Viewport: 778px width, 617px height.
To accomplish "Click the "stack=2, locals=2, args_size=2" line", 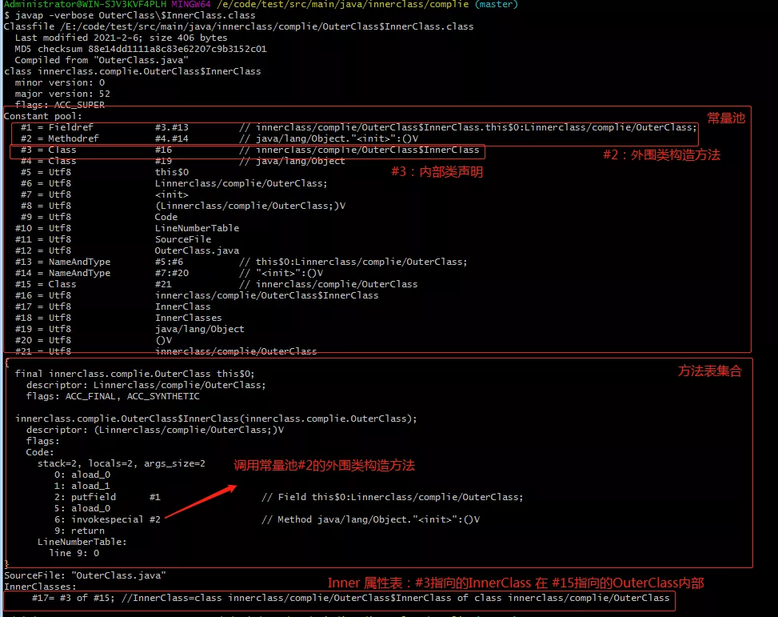I will (122, 464).
